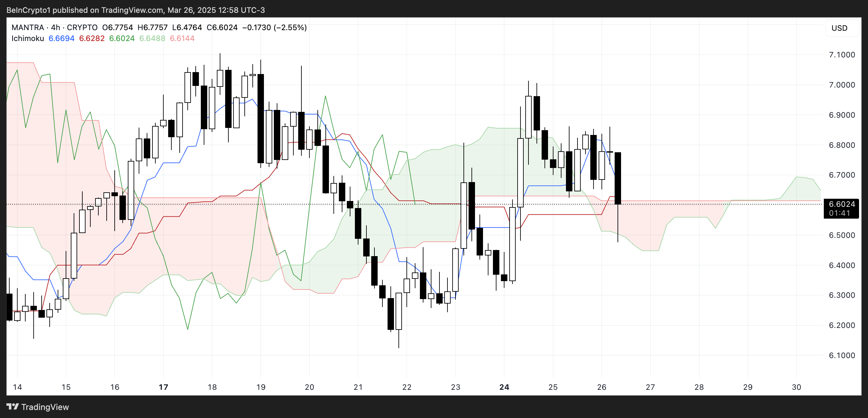Click date 17 on the time axis
868x418 pixels.
click(163, 387)
